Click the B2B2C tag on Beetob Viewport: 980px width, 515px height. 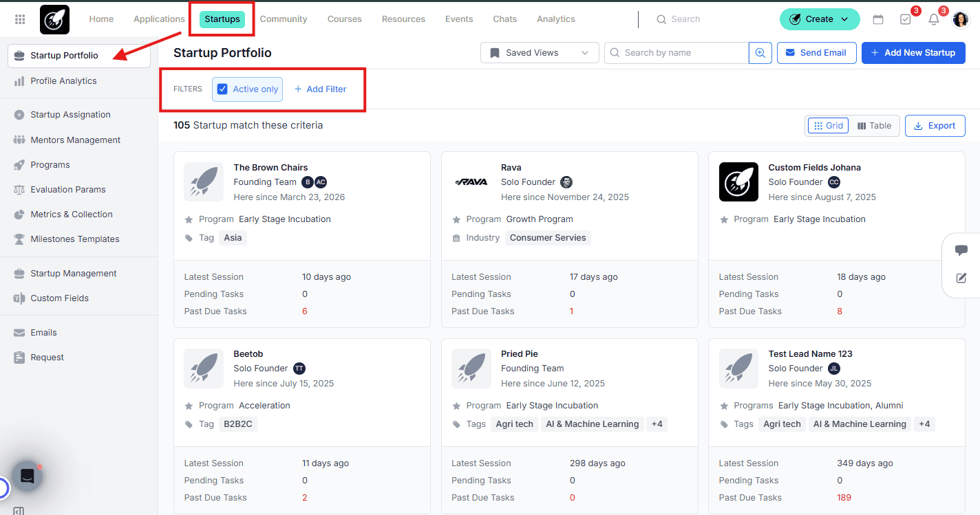point(238,424)
